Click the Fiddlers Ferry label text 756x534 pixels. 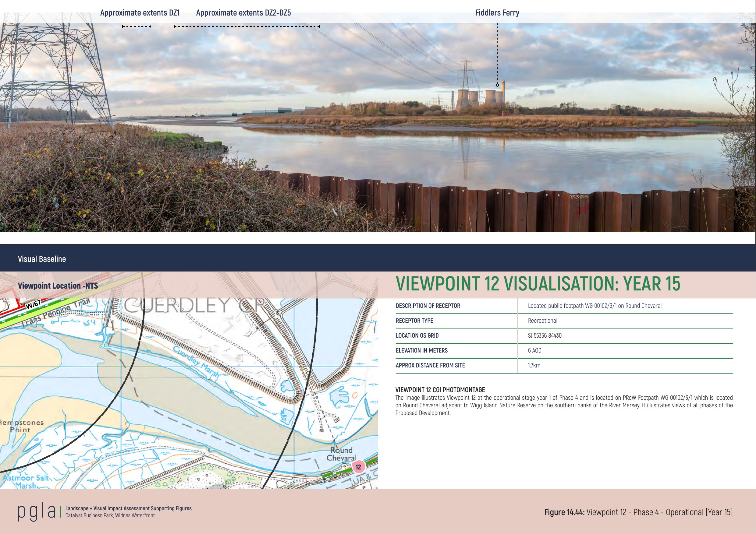pos(497,13)
